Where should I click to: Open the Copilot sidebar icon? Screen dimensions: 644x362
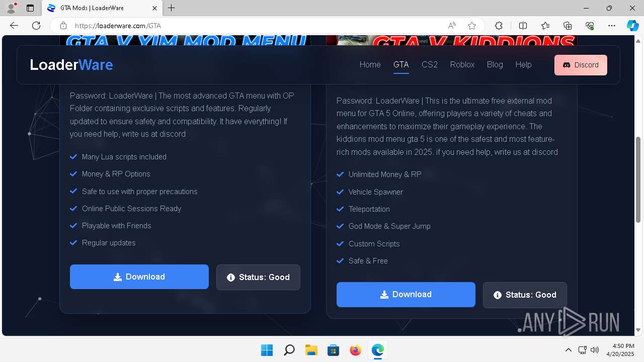click(632, 26)
